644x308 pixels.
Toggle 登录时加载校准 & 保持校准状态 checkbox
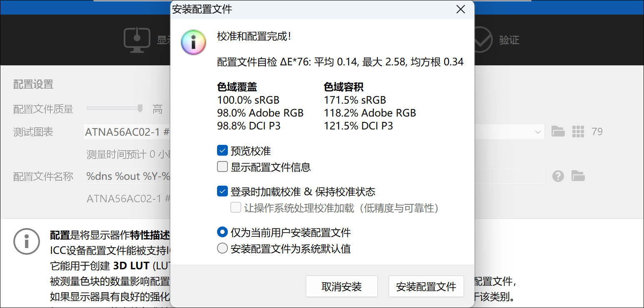coord(222,191)
